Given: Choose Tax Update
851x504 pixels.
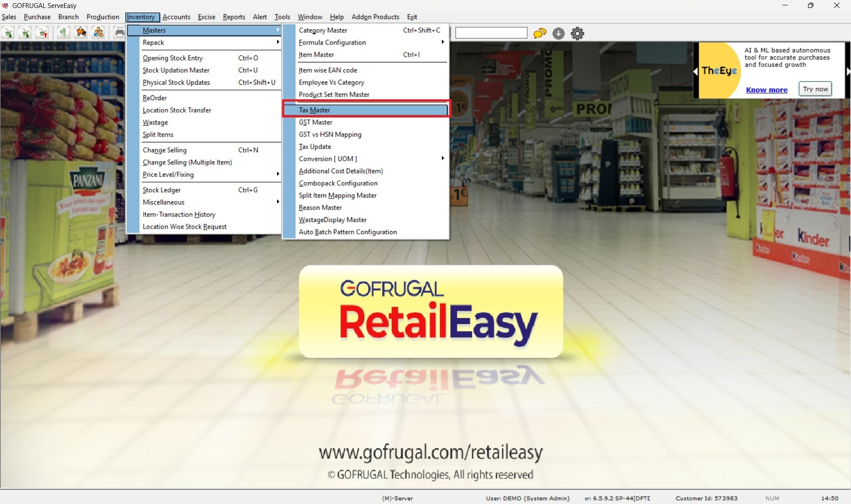Looking at the screenshot, I should (x=366, y=147).
